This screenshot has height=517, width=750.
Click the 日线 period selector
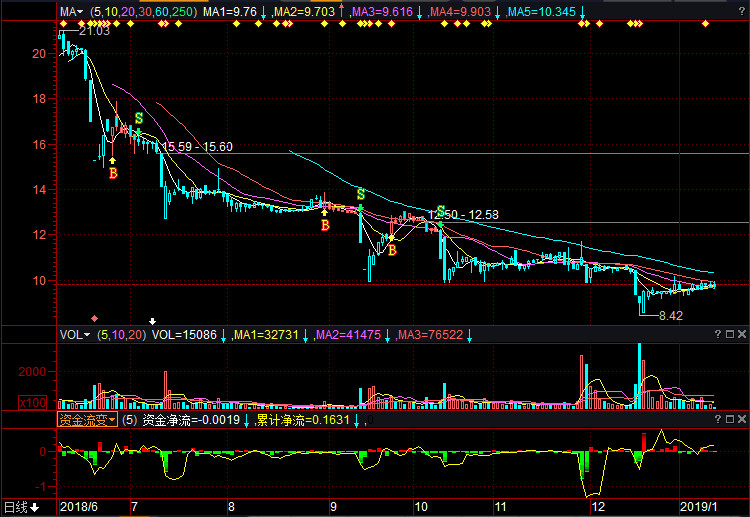pos(21,507)
